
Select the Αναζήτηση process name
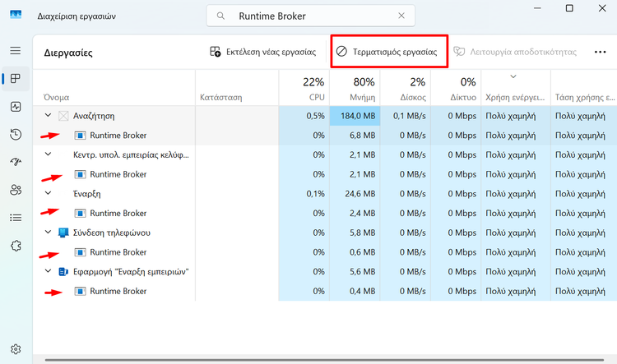coord(94,116)
